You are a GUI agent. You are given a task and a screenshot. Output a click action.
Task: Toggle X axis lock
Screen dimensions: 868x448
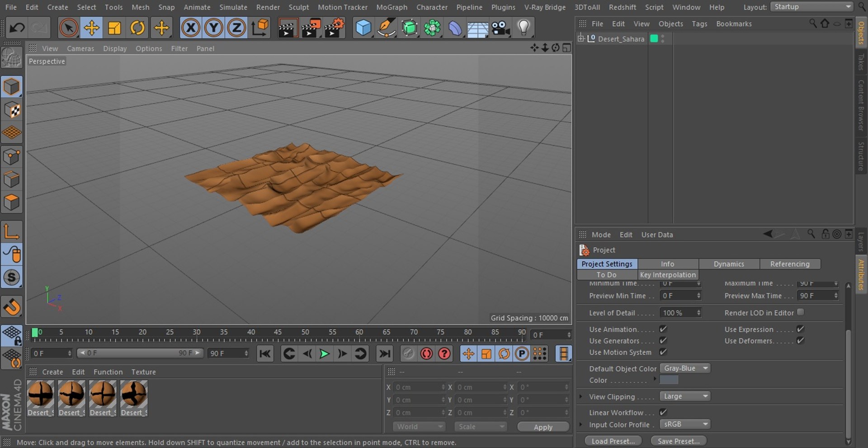point(191,28)
